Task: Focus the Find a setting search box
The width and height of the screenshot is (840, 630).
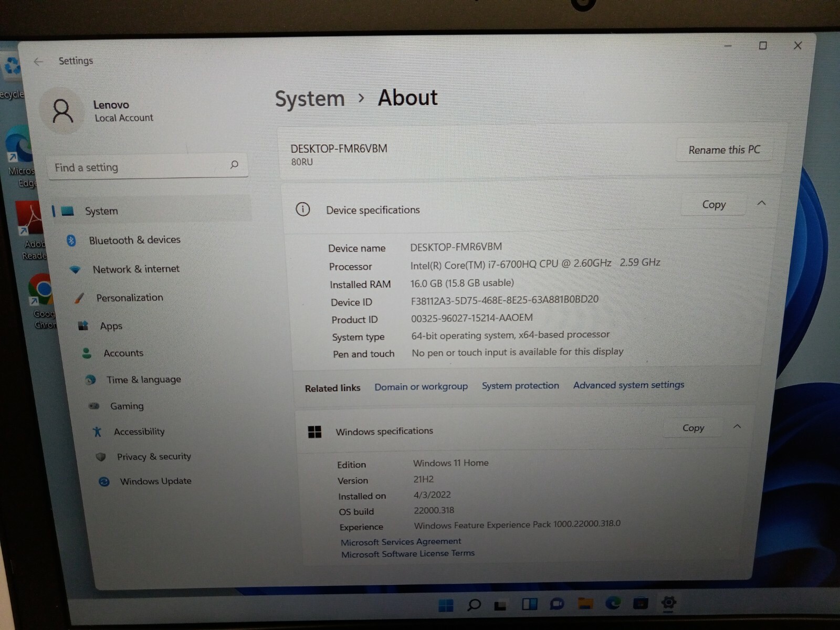Action: [x=148, y=166]
